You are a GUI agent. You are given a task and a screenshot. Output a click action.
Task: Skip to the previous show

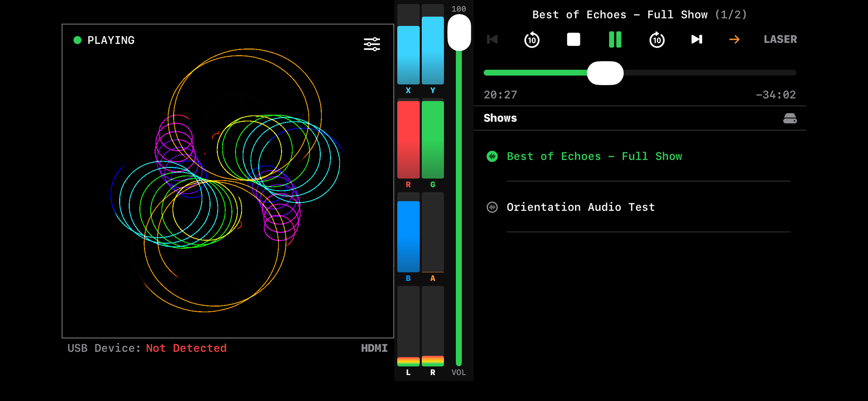[492, 39]
